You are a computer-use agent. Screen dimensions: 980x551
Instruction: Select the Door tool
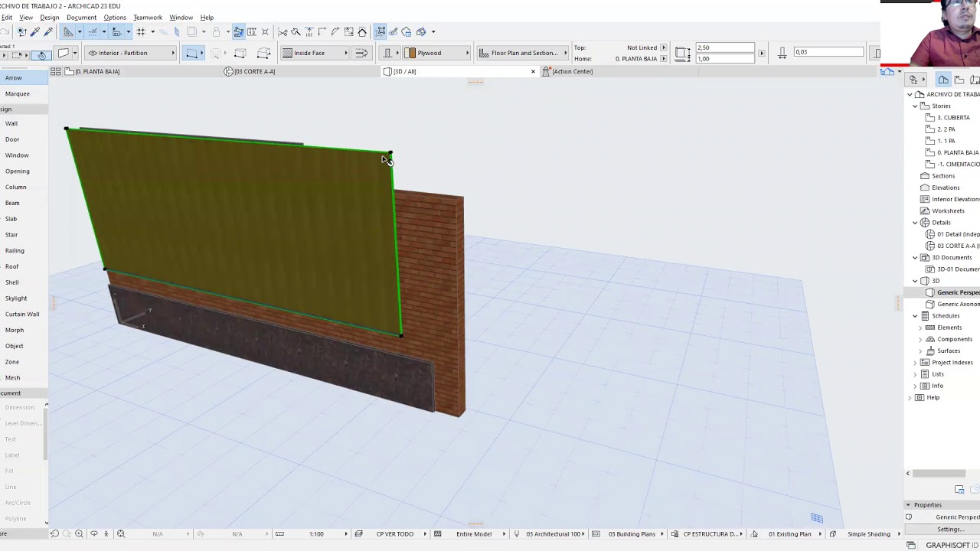(12, 139)
